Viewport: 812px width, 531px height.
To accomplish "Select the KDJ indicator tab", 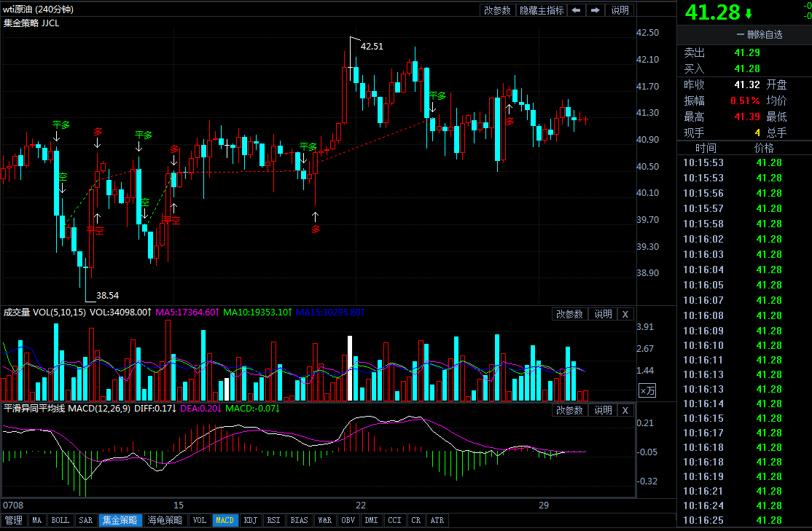I will point(250,521).
